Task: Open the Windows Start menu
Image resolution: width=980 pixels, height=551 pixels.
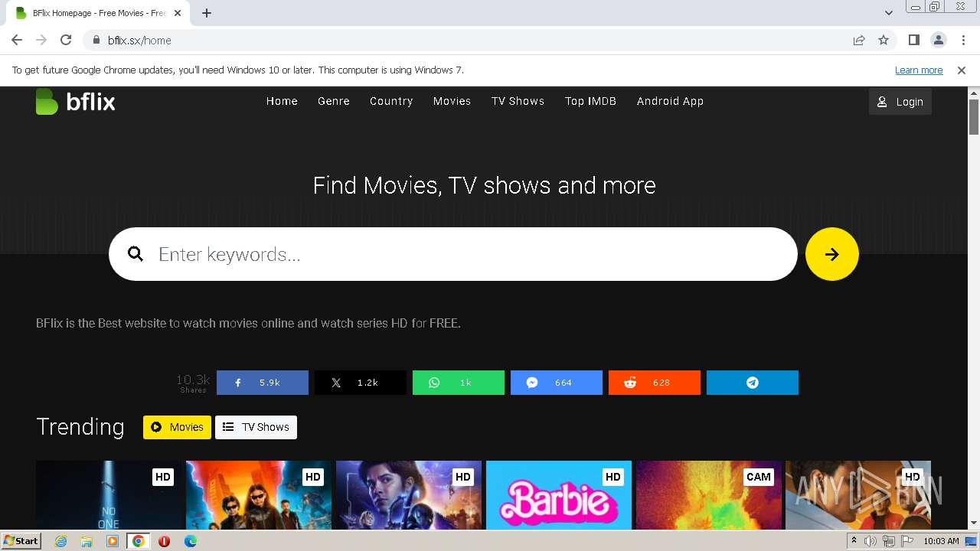Action: tap(21, 541)
